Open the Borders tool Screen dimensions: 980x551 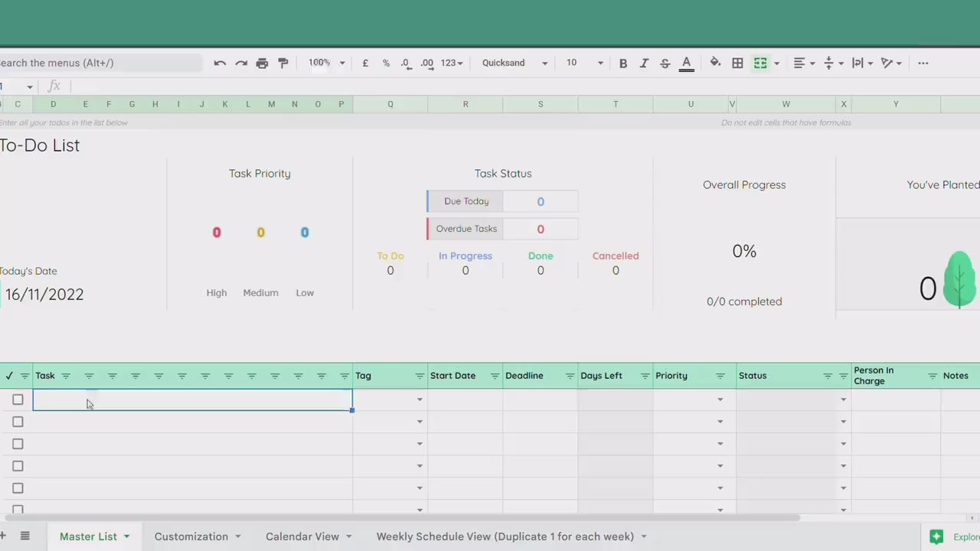737,63
